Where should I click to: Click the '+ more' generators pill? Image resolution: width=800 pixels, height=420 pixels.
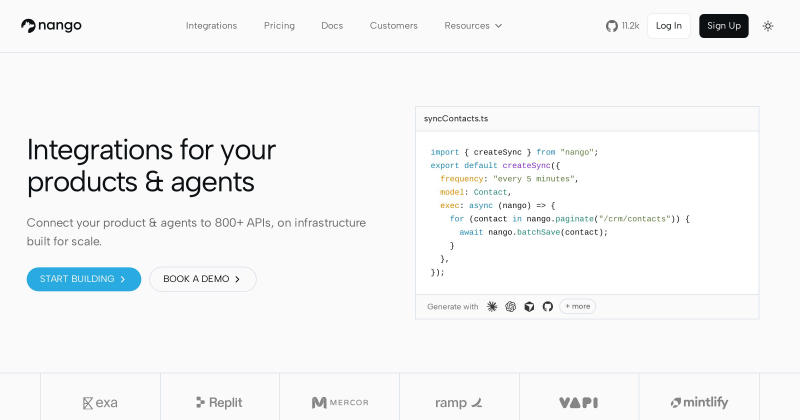(578, 306)
